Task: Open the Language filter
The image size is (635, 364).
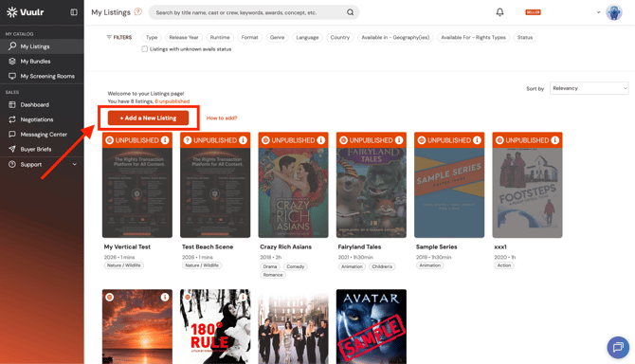Action: tap(307, 37)
